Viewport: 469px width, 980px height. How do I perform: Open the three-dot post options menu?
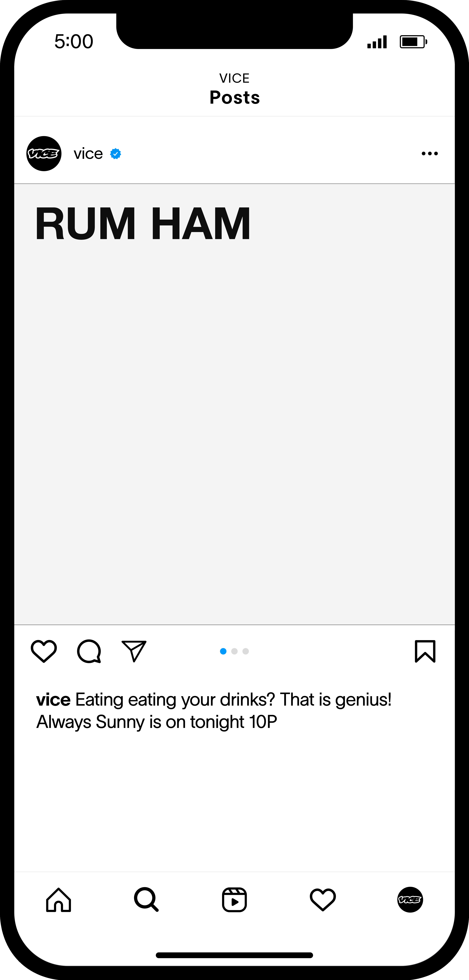point(429,154)
